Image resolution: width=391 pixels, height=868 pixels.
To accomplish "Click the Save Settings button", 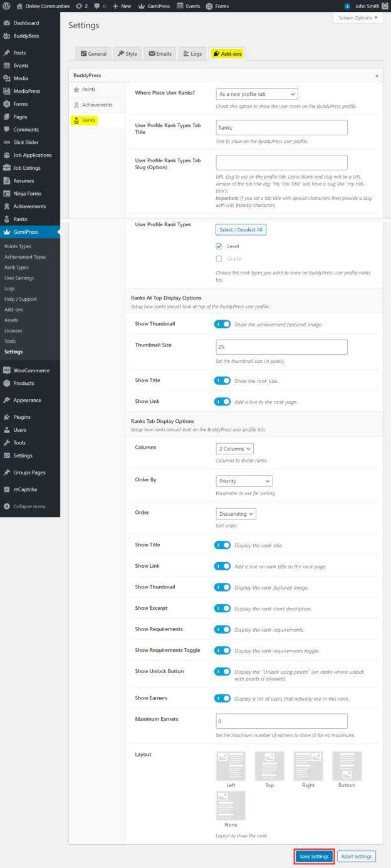I will coord(314,856).
